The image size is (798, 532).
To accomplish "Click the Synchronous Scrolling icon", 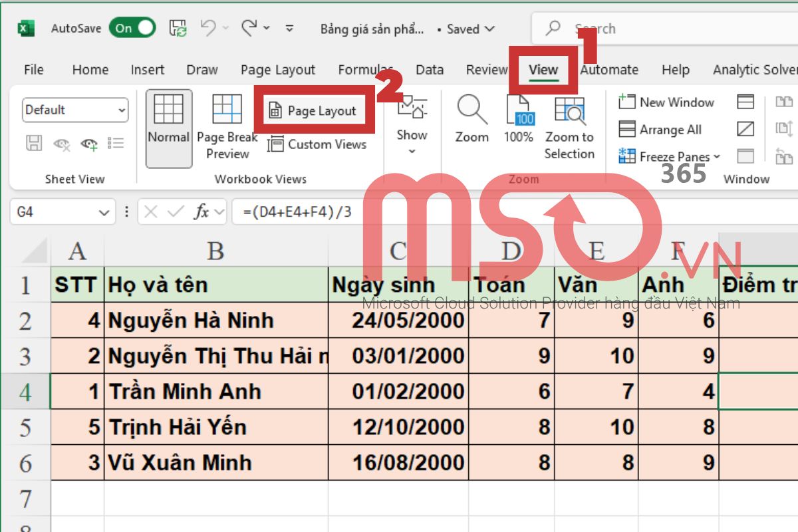I will click(785, 129).
